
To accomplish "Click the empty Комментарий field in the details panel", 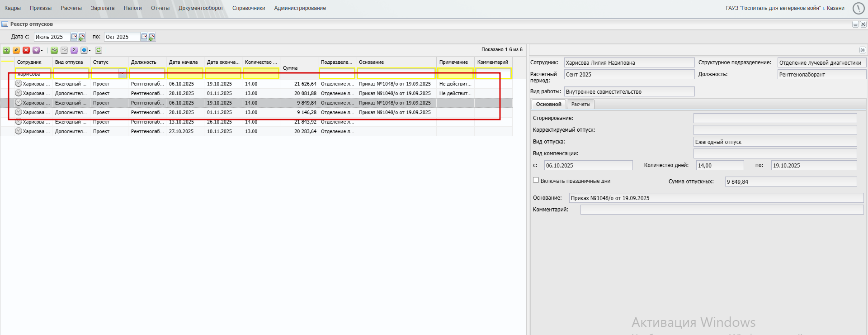I will coord(722,210).
